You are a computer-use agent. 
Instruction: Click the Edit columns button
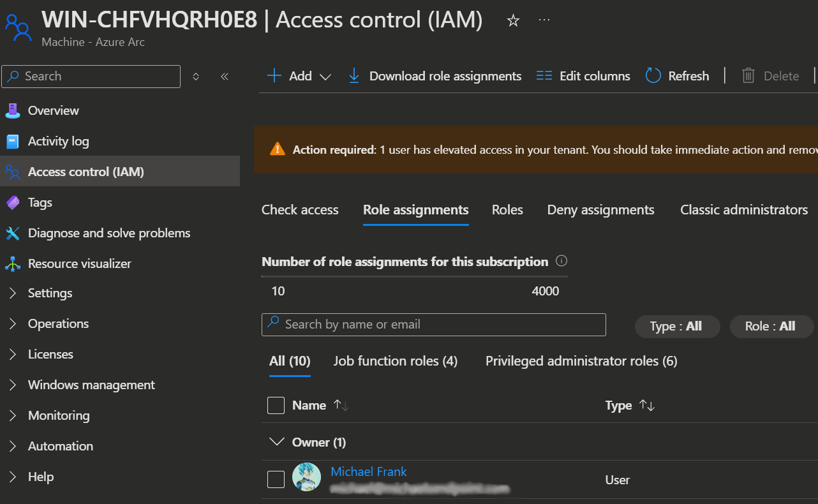click(x=583, y=76)
